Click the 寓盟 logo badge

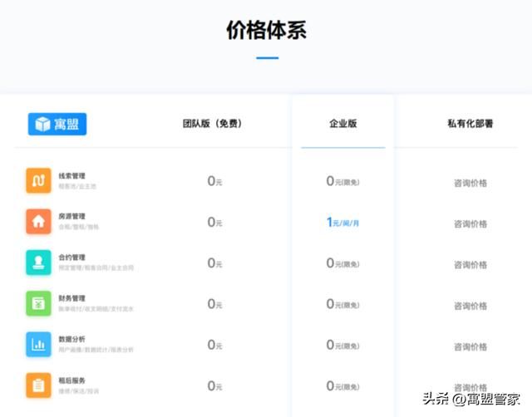pos(57,124)
